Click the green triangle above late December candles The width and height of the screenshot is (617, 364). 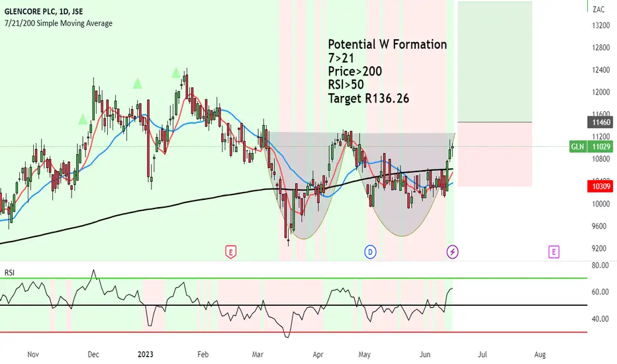pos(137,83)
